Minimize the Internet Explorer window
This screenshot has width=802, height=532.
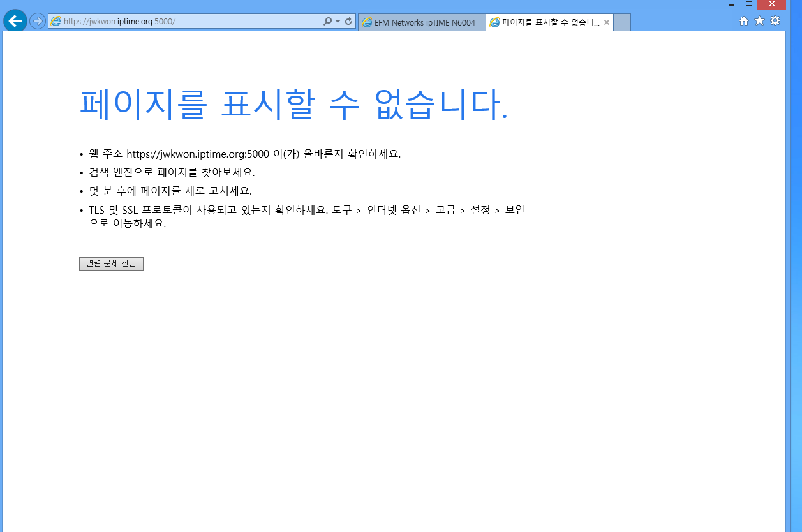[732, 4]
